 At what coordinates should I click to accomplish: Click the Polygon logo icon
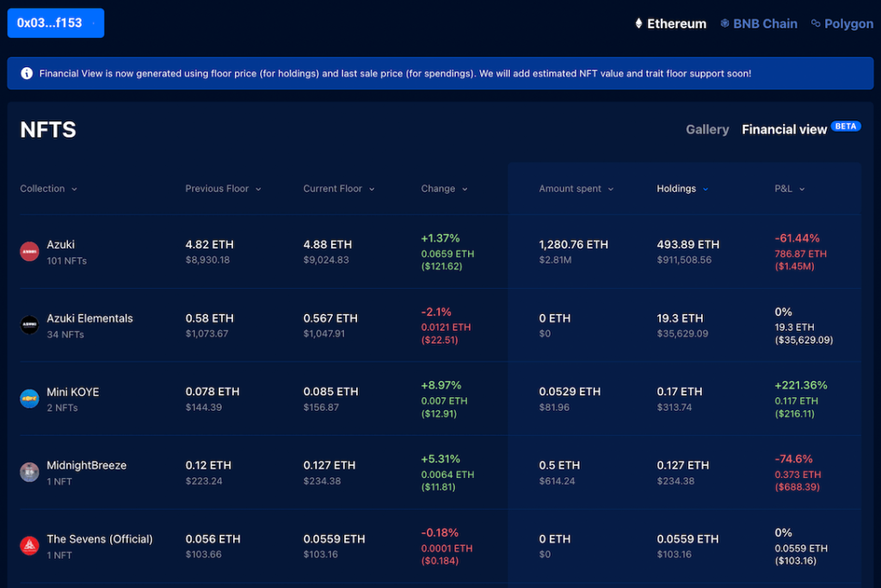point(816,23)
